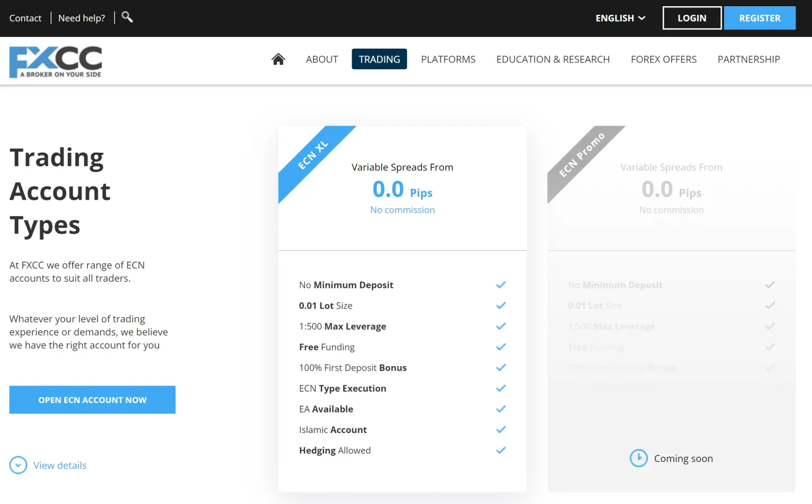Click the 'ECN Type Execution' feature text

coord(343,388)
